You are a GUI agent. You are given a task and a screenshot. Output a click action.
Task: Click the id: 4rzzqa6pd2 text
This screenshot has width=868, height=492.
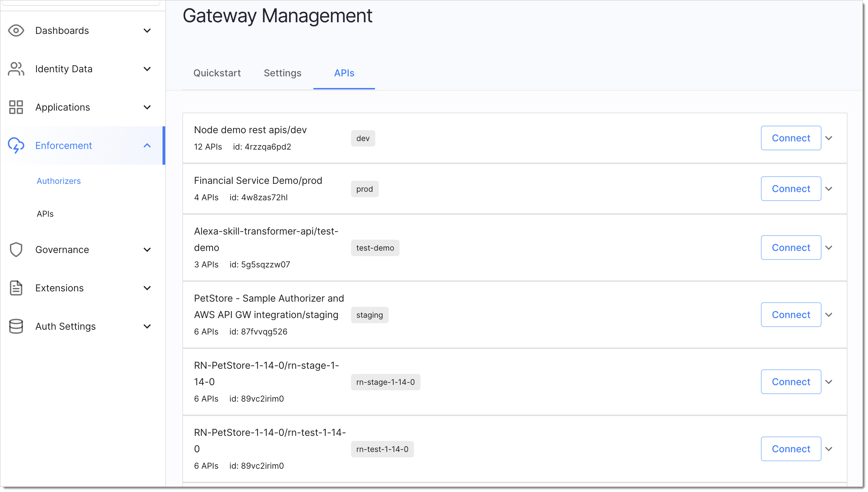[262, 147]
